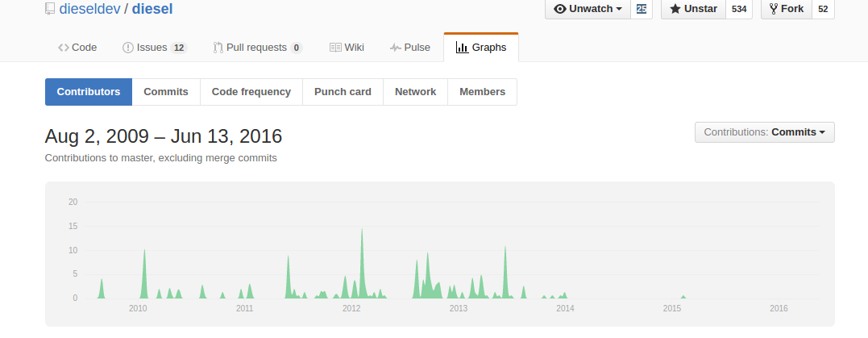
Task: Open the Punch card graph
Action: (x=343, y=92)
